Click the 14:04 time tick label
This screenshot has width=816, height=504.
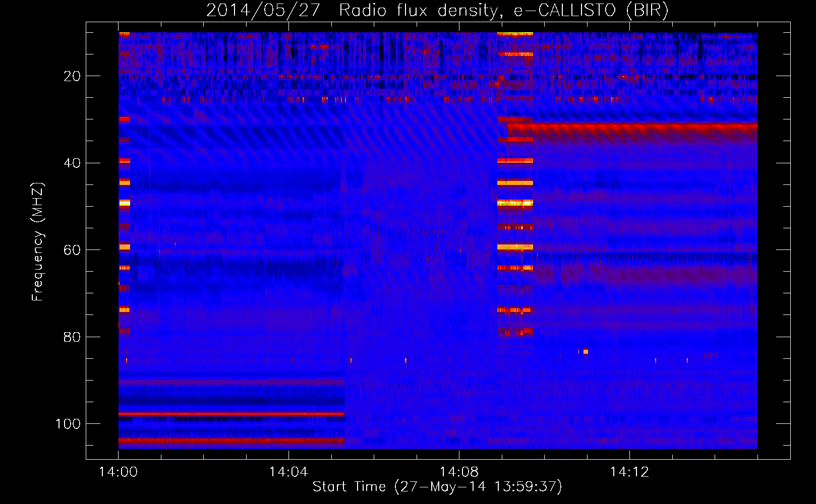(x=288, y=472)
